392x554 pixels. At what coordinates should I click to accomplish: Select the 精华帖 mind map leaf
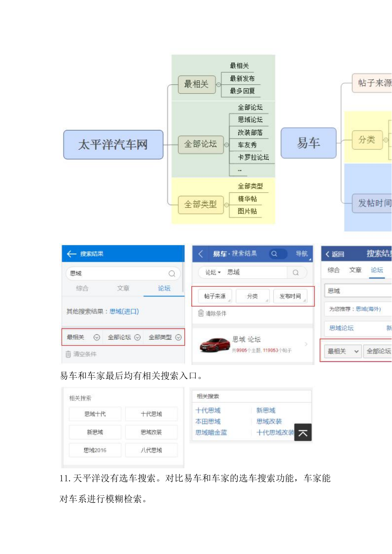pos(247,199)
